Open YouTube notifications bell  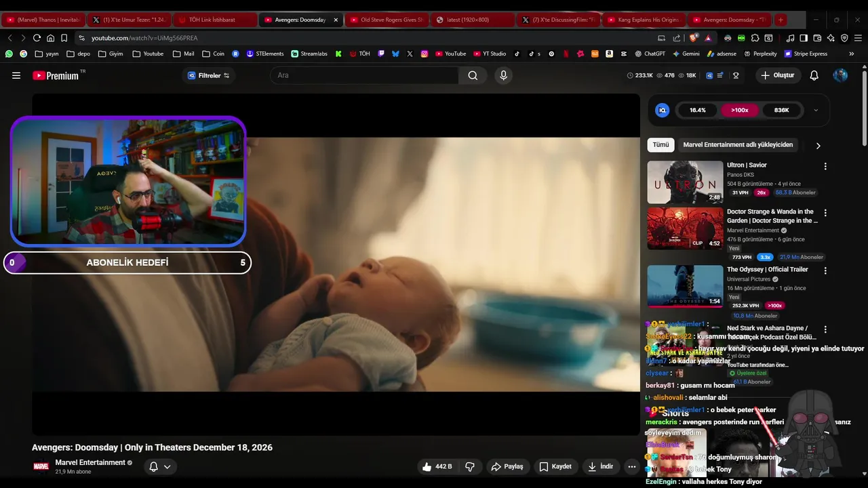(814, 75)
